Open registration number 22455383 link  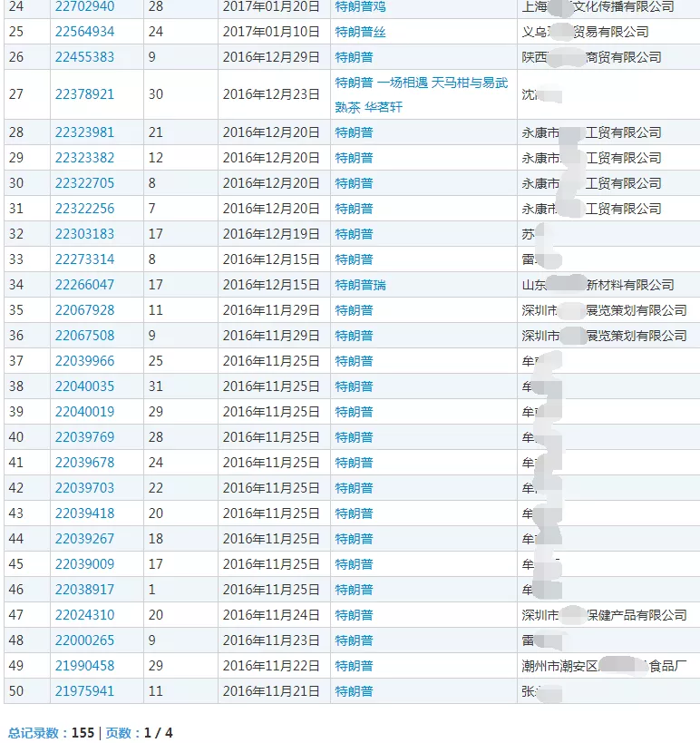(x=84, y=57)
